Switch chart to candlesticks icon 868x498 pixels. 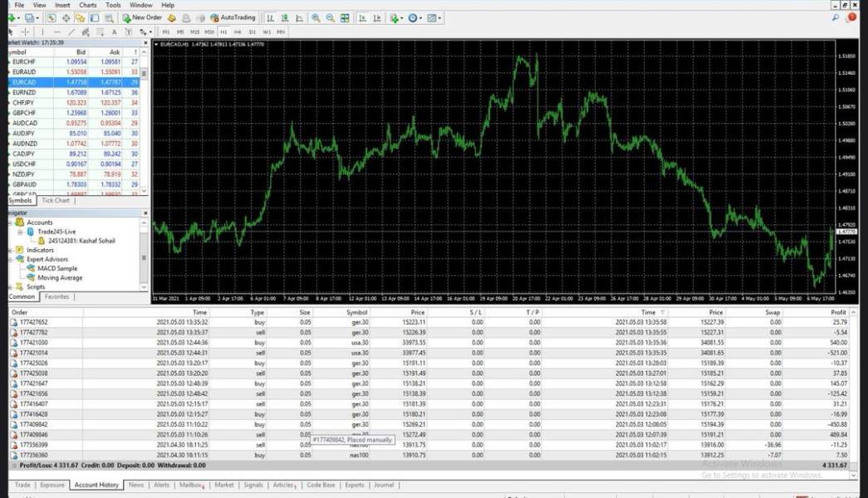tap(285, 17)
